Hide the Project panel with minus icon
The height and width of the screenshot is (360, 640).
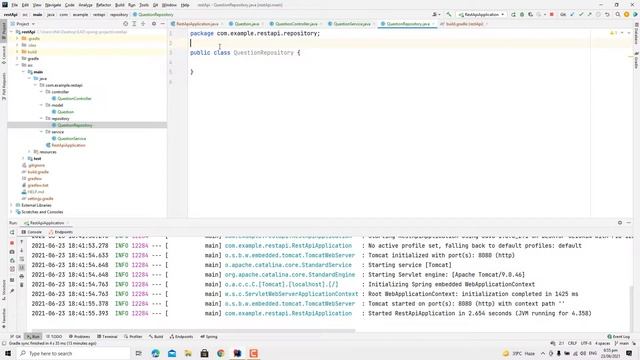162,24
